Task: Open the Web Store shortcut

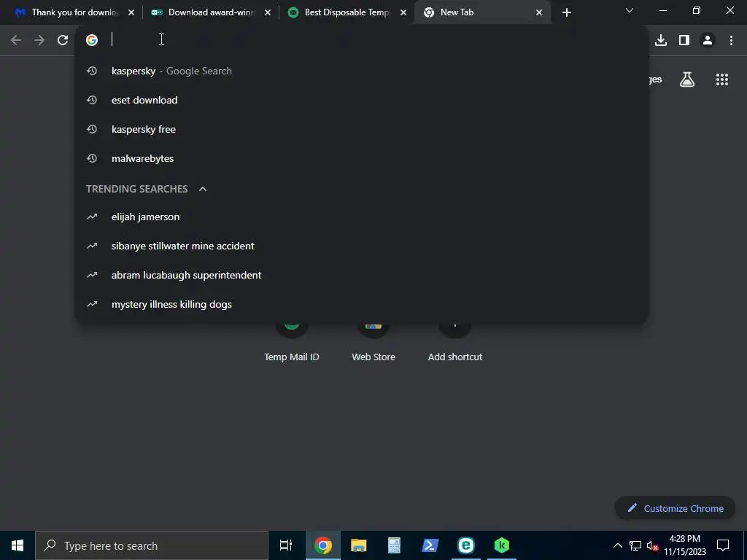Action: pyautogui.click(x=373, y=343)
